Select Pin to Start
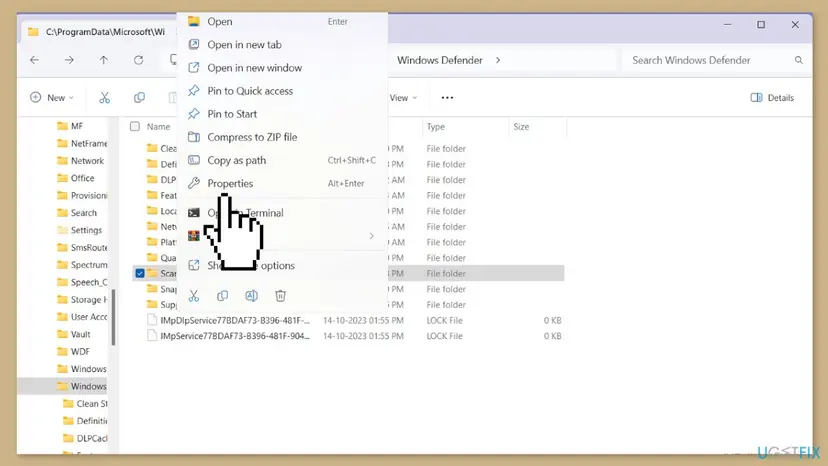This screenshot has height=466, width=828. (x=283, y=114)
